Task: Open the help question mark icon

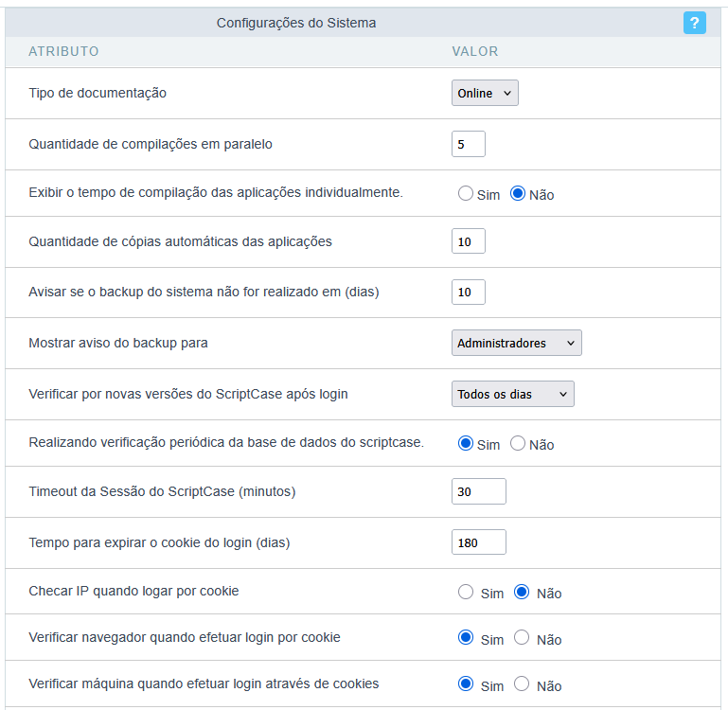Action: [x=694, y=23]
